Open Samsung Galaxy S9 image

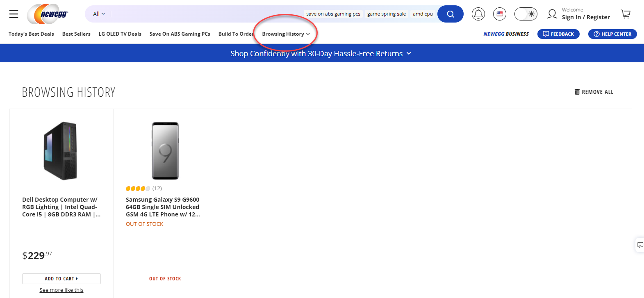(x=165, y=151)
